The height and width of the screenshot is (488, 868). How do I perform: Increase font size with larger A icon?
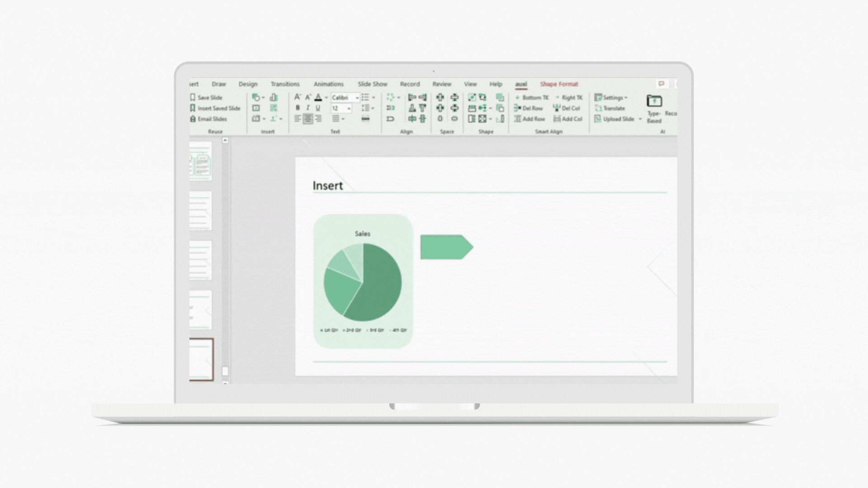coord(297,97)
